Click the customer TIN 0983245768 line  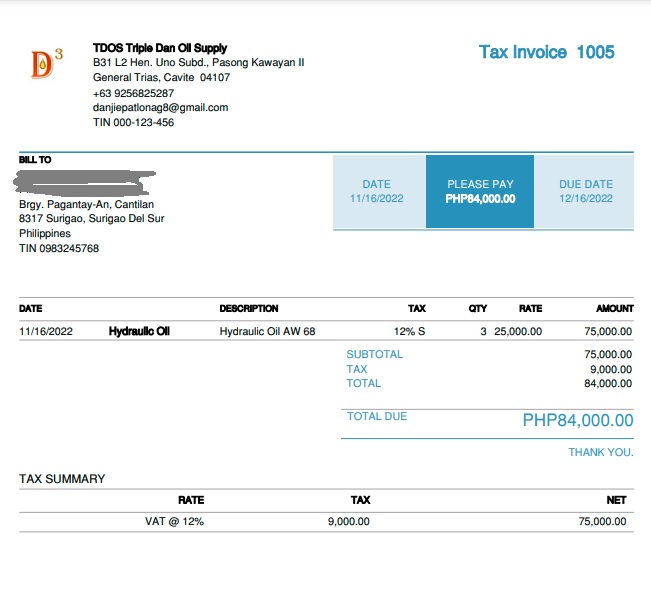59,249
